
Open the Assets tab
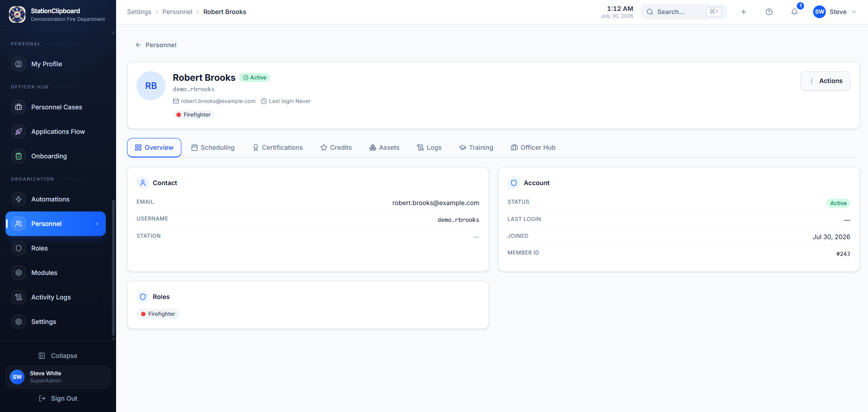tap(384, 147)
